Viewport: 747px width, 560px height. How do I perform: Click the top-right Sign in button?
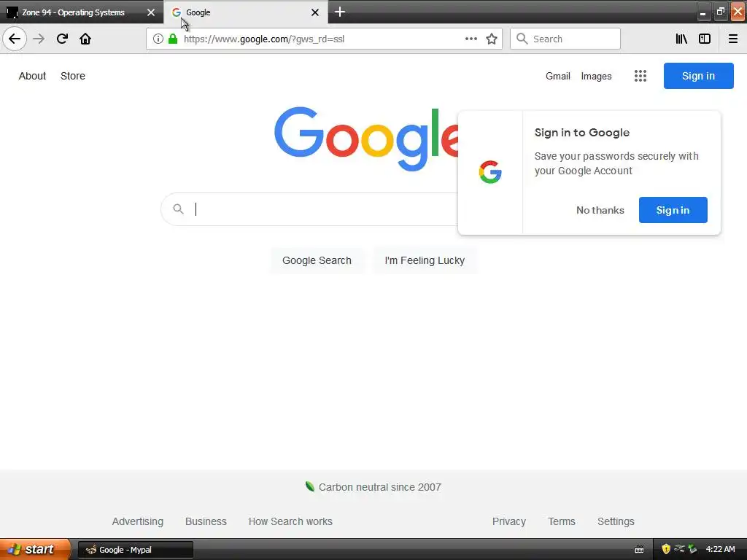[x=698, y=76]
